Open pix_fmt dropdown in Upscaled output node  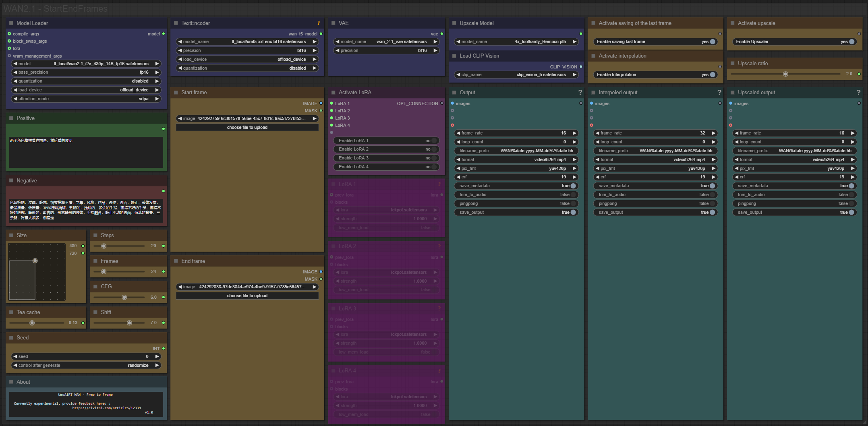tap(795, 168)
